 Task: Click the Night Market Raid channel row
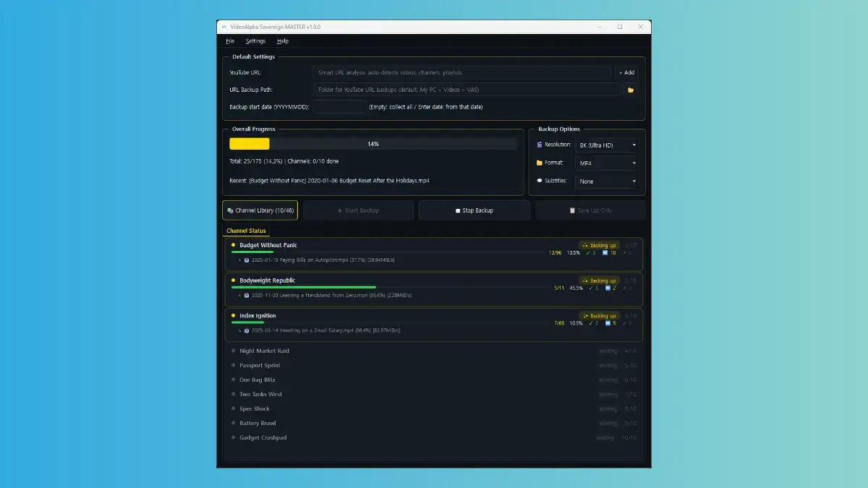point(434,351)
